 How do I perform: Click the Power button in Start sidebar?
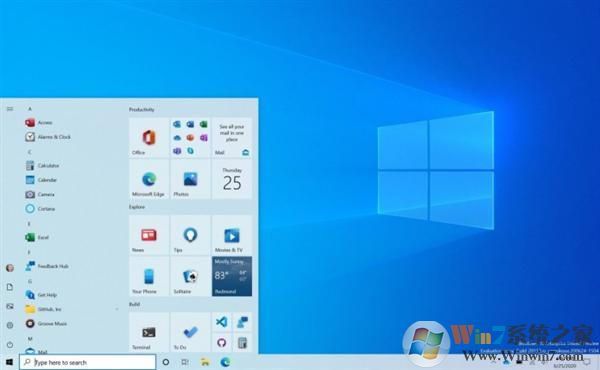click(x=10, y=344)
